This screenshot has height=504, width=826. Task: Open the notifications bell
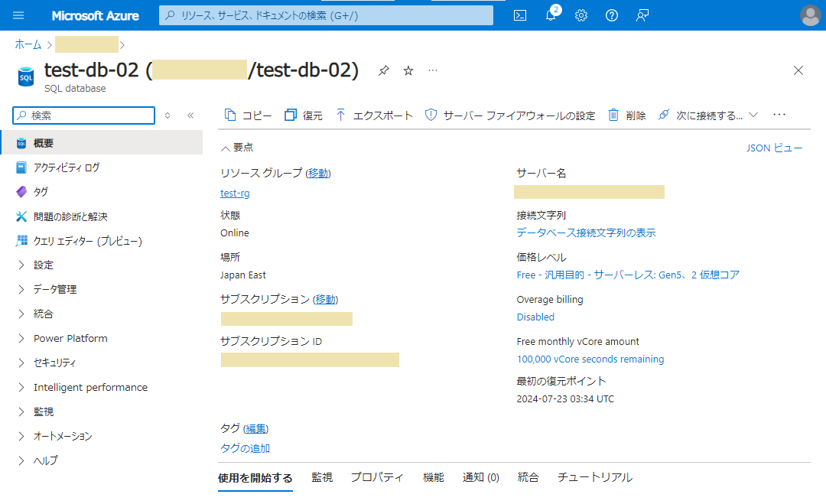click(551, 15)
